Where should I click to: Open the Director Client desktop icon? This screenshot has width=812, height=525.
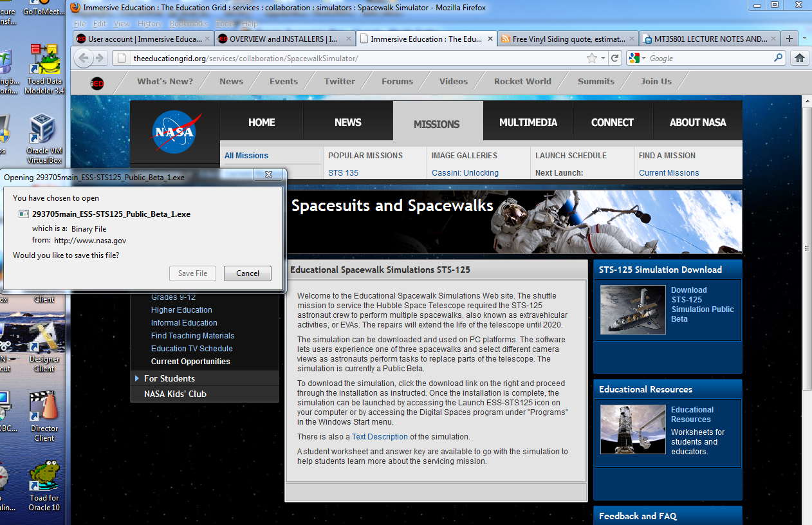44,417
